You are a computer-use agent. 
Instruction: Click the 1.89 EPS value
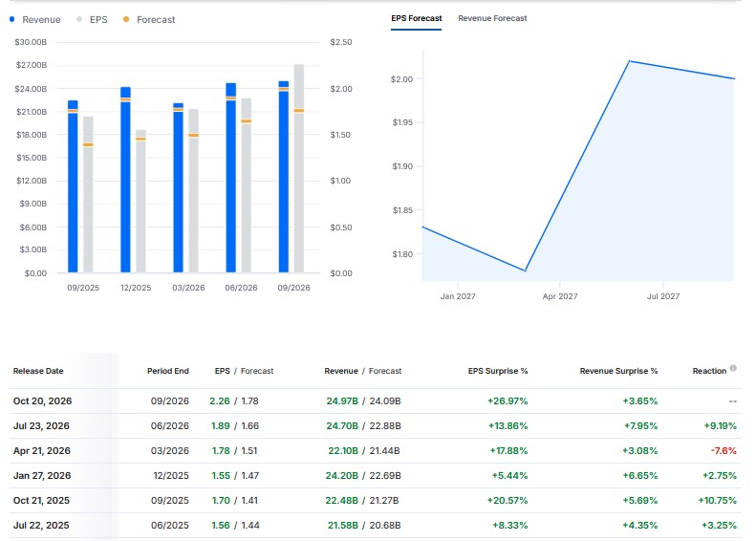[221, 426]
